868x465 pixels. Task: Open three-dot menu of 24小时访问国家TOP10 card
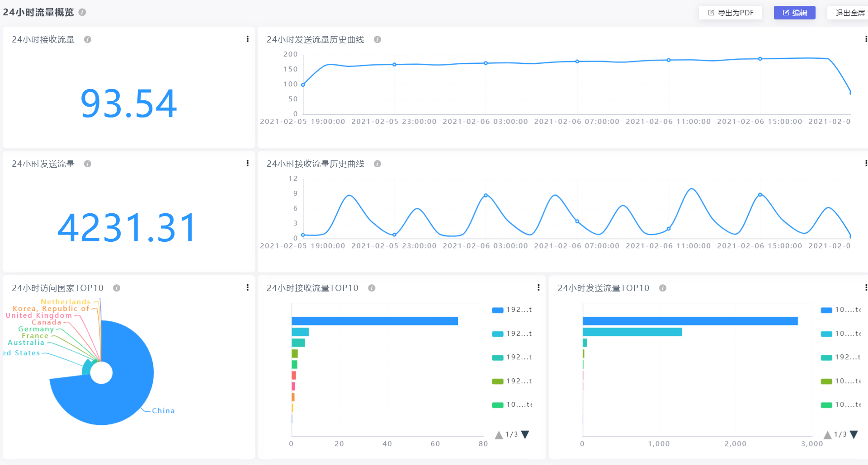247,287
